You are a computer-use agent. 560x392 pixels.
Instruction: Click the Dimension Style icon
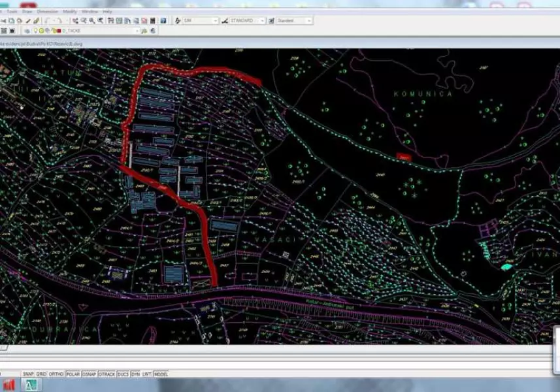pos(225,21)
